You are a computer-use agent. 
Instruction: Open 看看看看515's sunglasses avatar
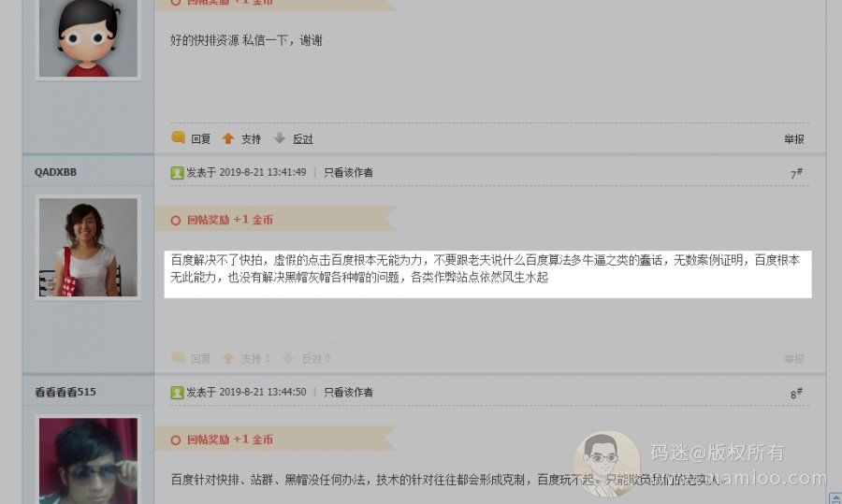pos(88,461)
